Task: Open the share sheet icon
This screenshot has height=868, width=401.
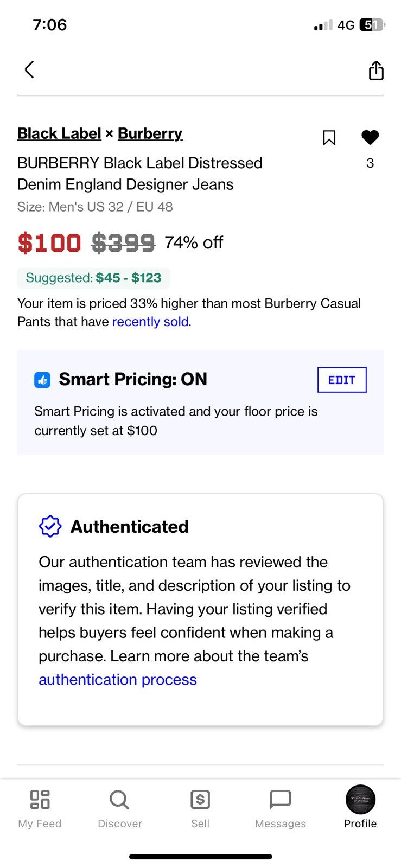Action: tap(376, 70)
